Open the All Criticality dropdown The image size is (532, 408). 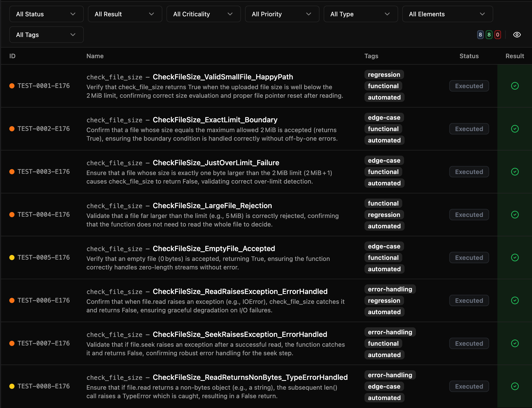coord(204,14)
